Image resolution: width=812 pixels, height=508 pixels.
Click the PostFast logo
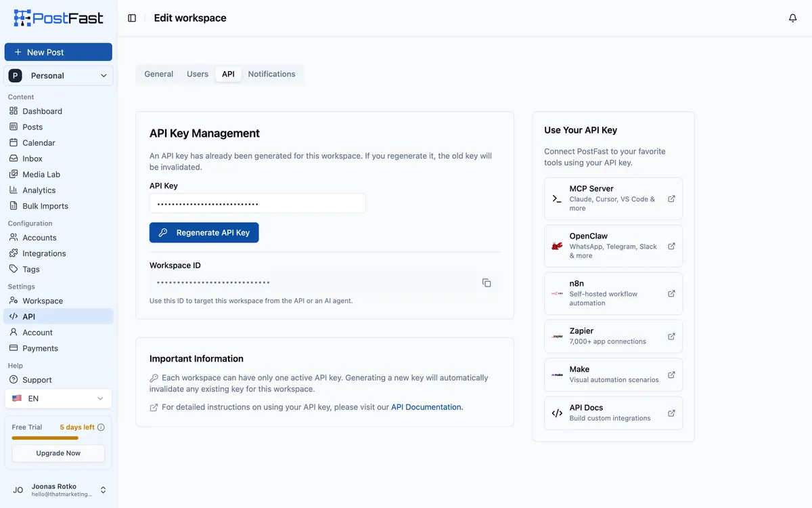pos(59,18)
